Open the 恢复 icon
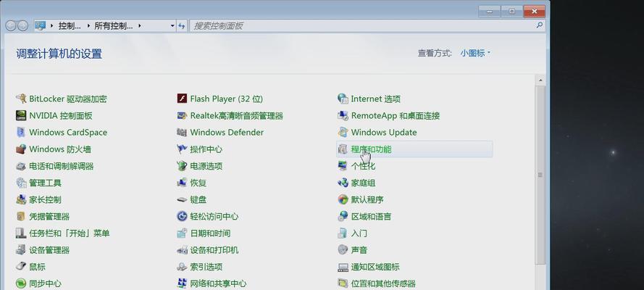The image size is (644, 290). 182,183
